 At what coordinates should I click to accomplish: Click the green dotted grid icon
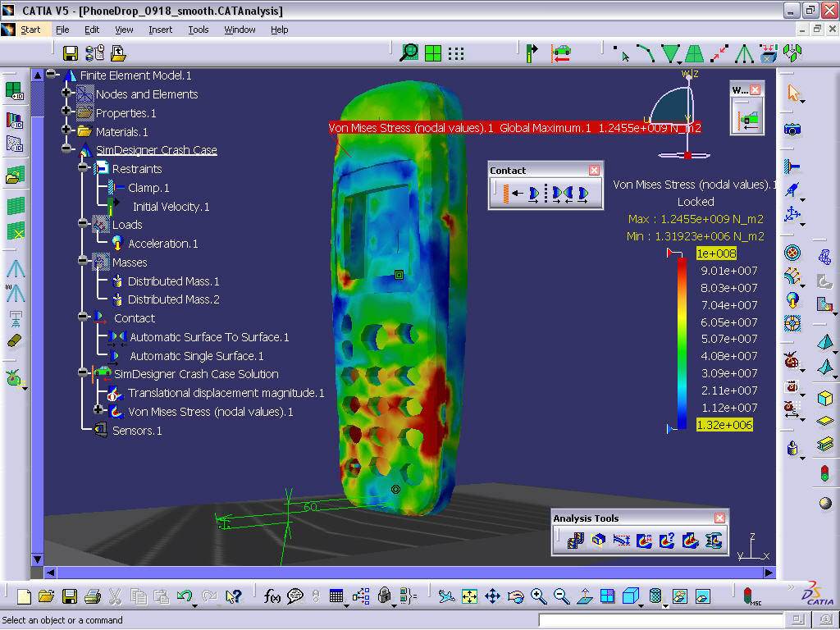click(x=456, y=53)
